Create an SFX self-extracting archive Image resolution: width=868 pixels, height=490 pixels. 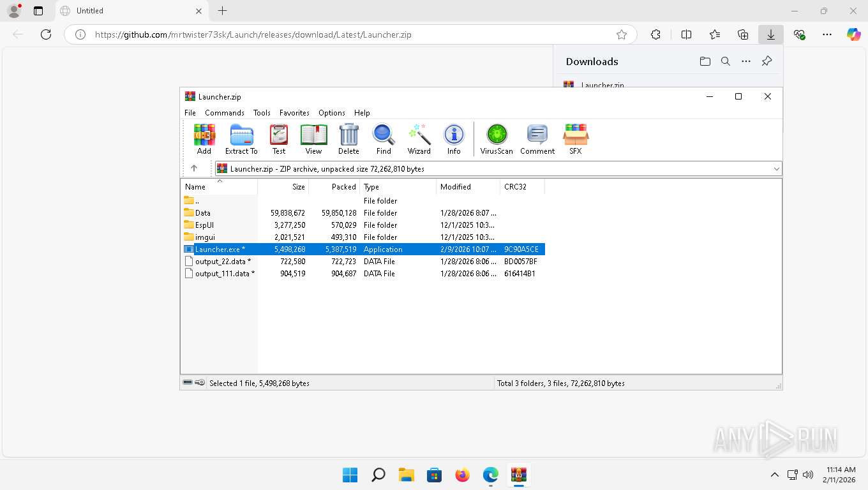(576, 139)
